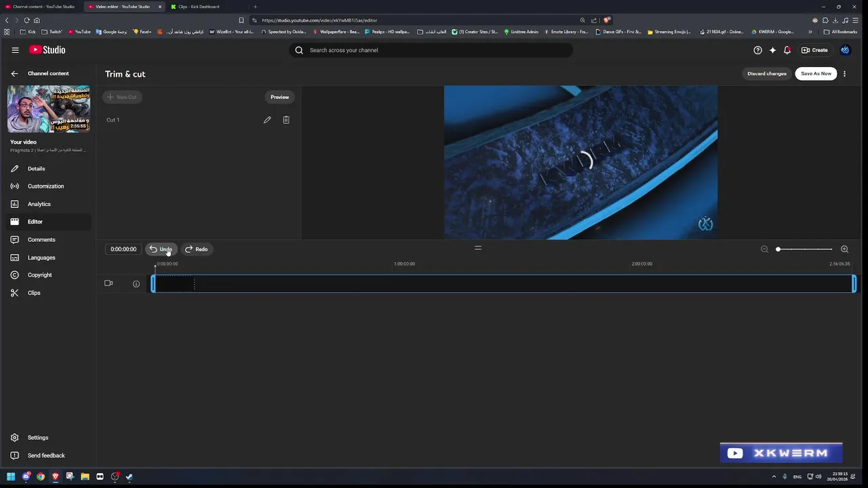Open the Details section in the sidebar
This screenshot has height=488, width=868.
tap(47, 169)
